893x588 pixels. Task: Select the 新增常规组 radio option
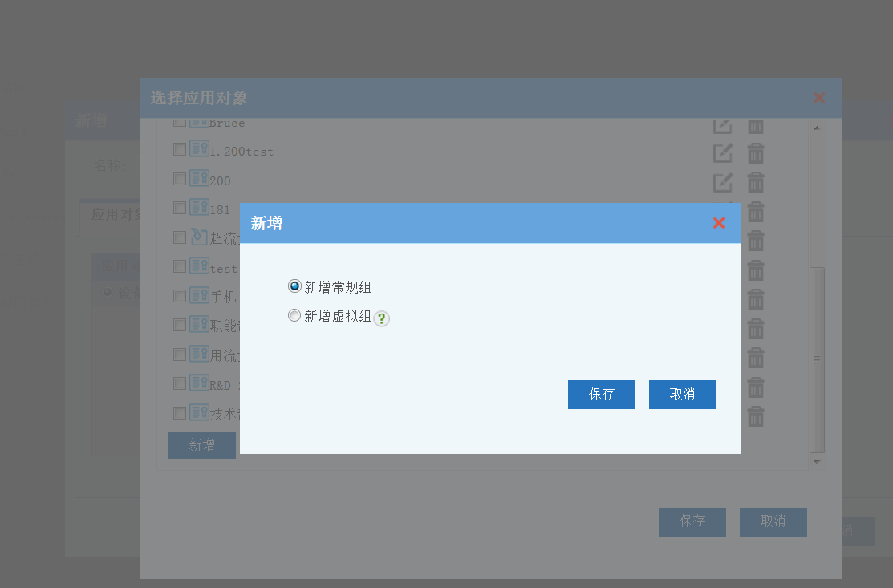pos(294,286)
